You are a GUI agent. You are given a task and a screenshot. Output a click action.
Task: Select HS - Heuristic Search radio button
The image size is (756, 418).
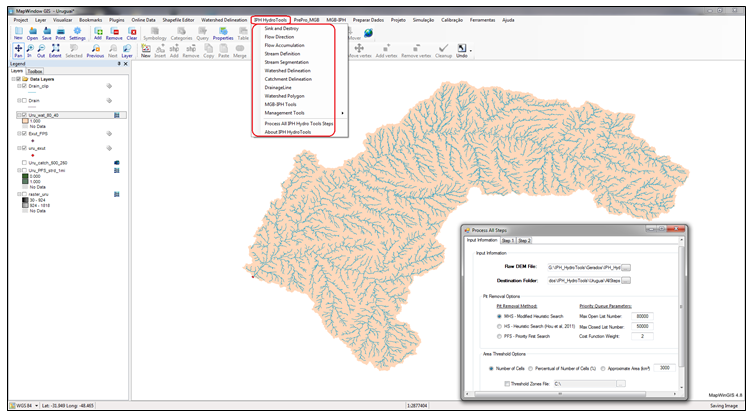(x=499, y=326)
